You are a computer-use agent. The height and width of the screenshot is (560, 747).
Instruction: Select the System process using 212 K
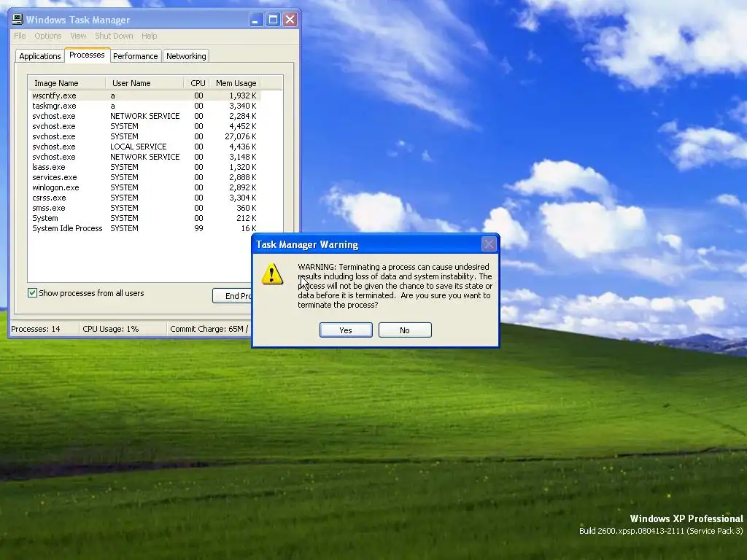[x=144, y=218]
